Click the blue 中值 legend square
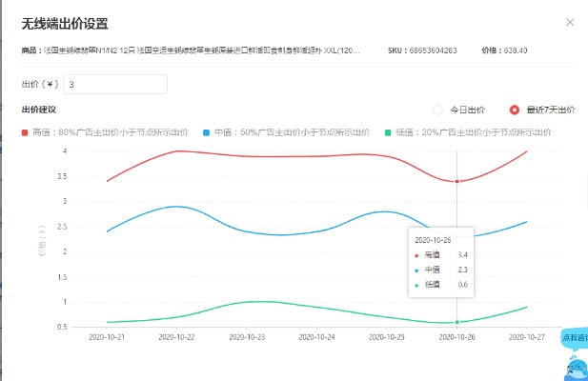588x381 pixels. 208,131
